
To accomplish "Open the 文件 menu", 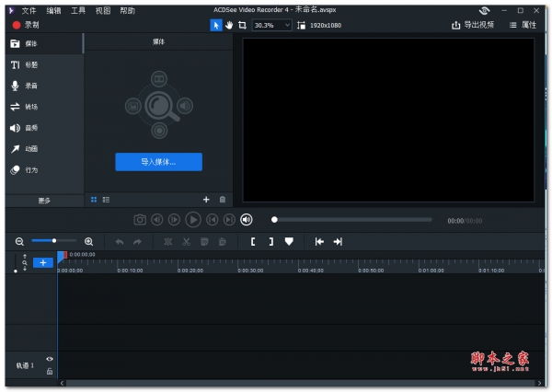I will coord(29,10).
